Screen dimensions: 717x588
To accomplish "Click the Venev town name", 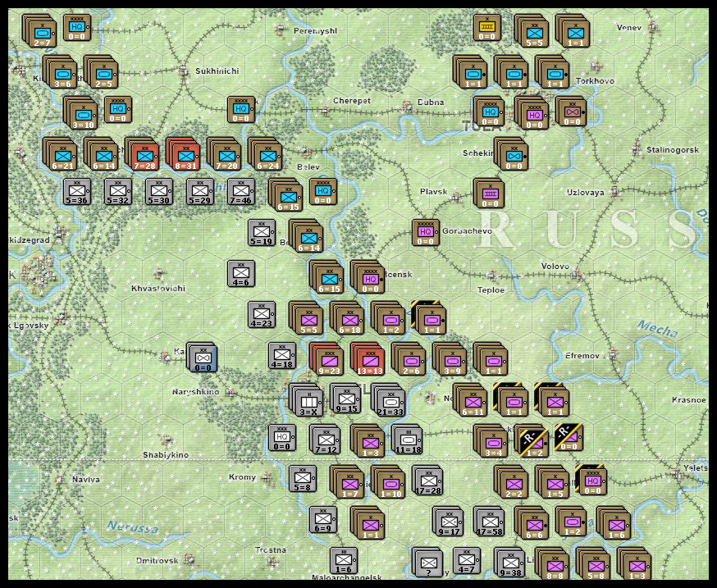I will 628,27.
